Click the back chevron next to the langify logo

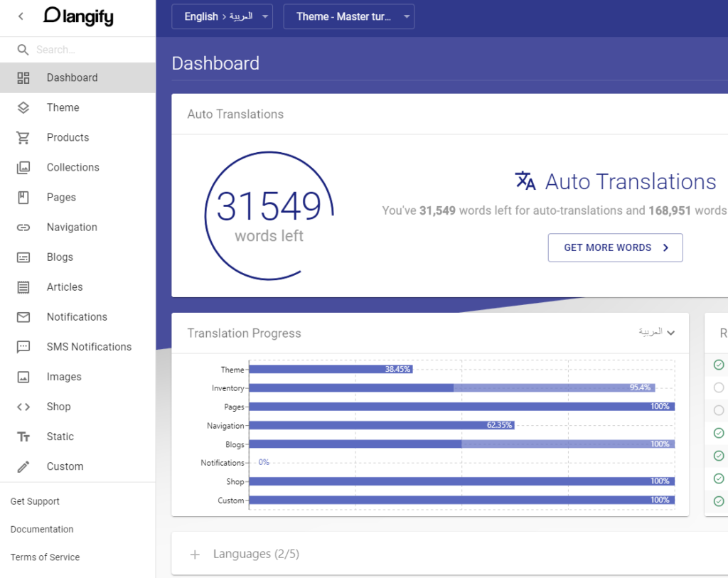19,16
